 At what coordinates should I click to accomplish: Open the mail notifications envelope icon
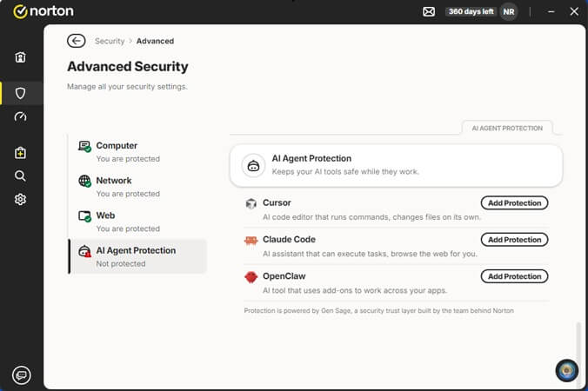pyautogui.click(x=429, y=11)
